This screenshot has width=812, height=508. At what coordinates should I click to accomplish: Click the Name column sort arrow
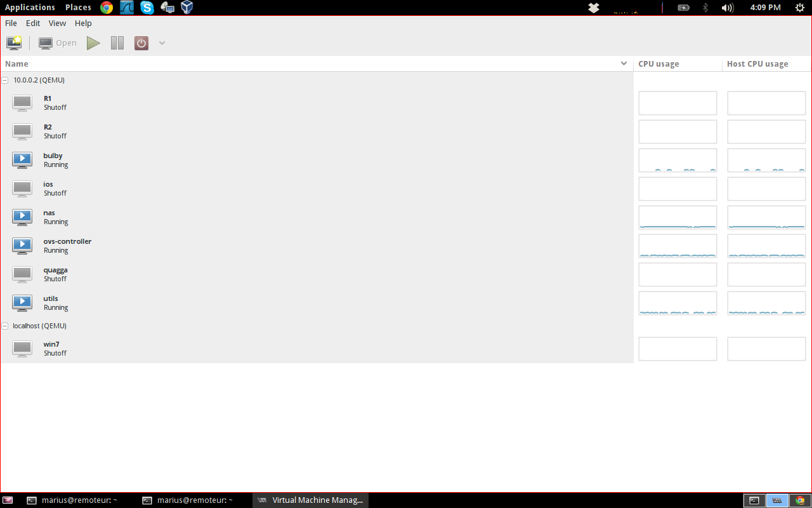click(624, 63)
